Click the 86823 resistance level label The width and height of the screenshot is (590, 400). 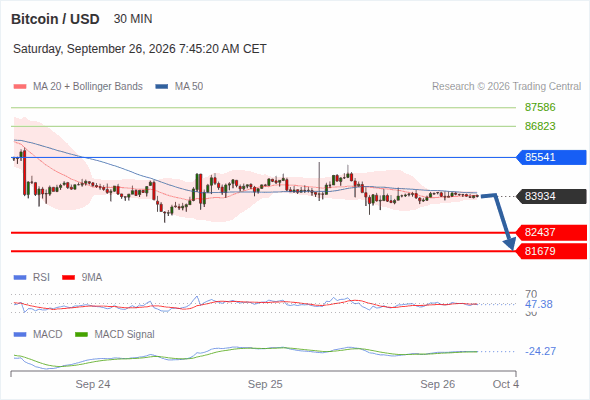(540, 126)
